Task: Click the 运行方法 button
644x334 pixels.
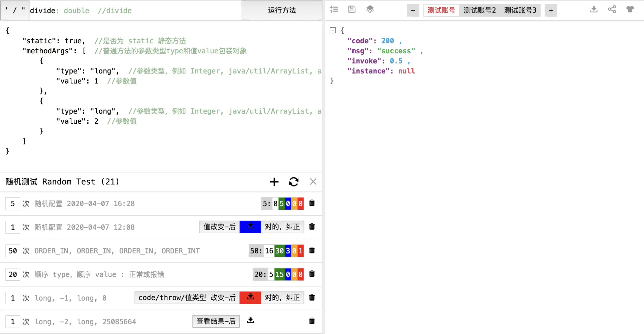Action: (x=282, y=10)
